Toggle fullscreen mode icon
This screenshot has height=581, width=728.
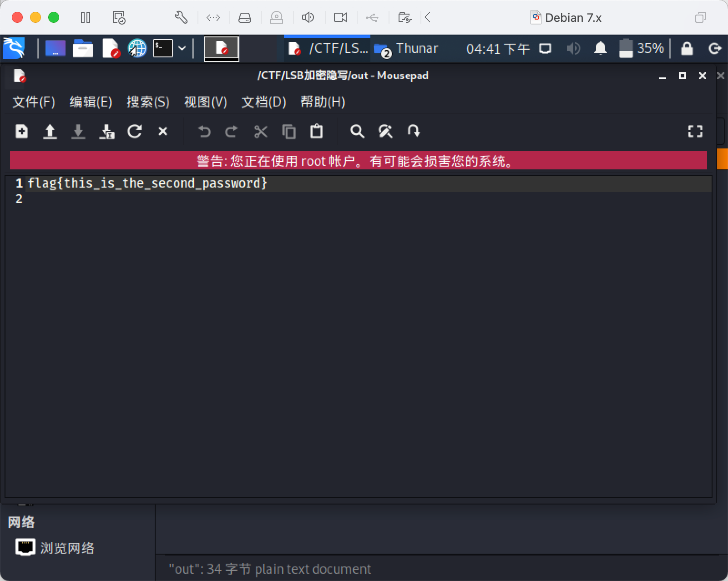tap(695, 131)
